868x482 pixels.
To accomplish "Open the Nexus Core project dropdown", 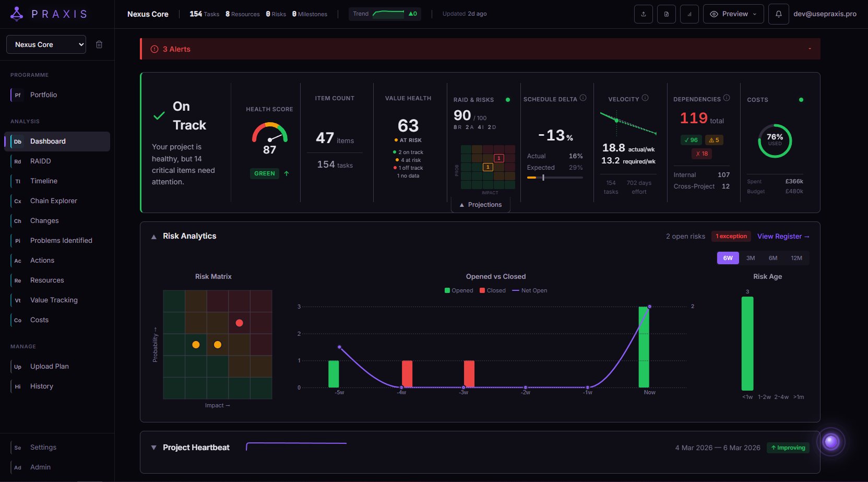I will pyautogui.click(x=45, y=44).
